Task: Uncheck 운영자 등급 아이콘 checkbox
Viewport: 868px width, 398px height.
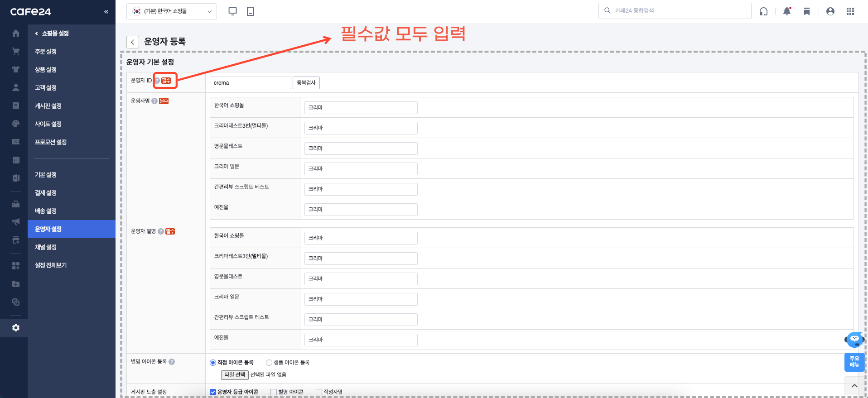Action: point(213,392)
